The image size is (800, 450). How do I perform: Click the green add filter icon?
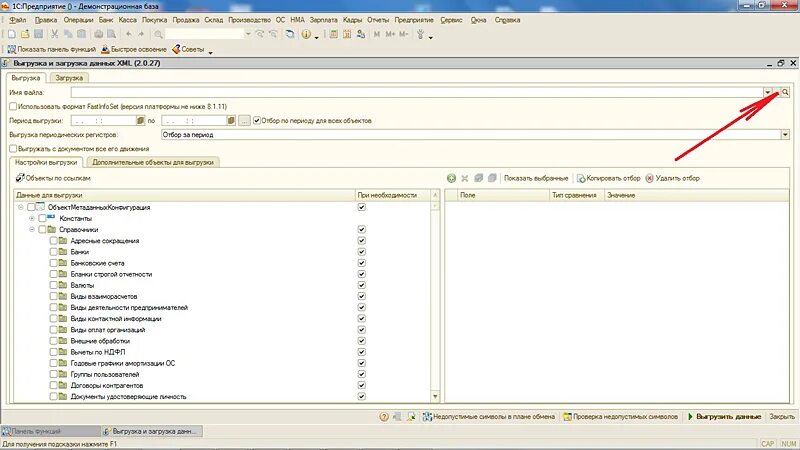tap(451, 178)
